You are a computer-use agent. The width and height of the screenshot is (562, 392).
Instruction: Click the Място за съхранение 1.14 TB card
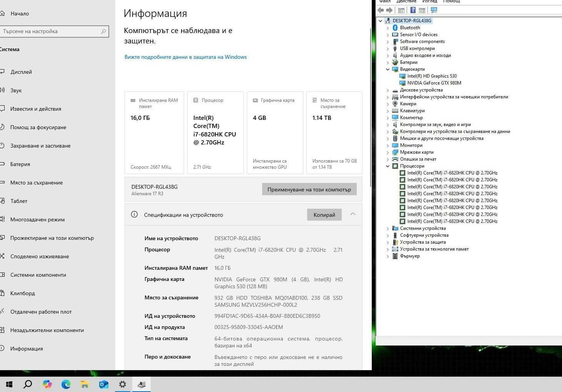(334, 133)
